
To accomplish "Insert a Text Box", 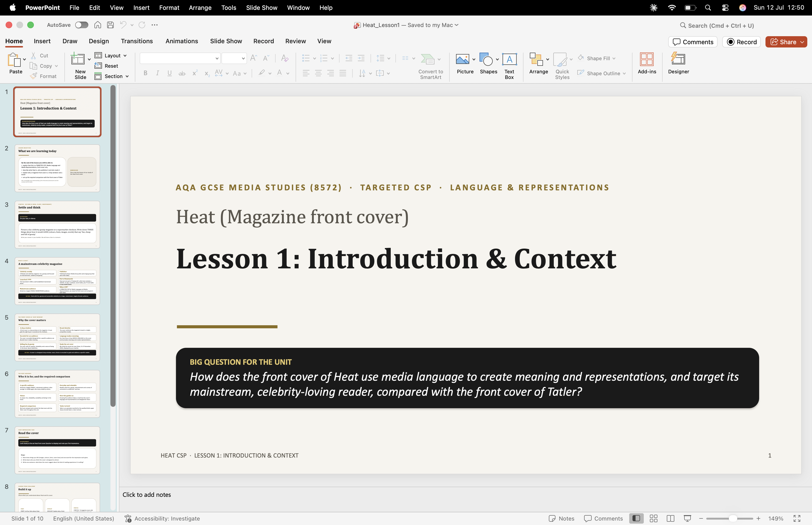I will pos(509,66).
